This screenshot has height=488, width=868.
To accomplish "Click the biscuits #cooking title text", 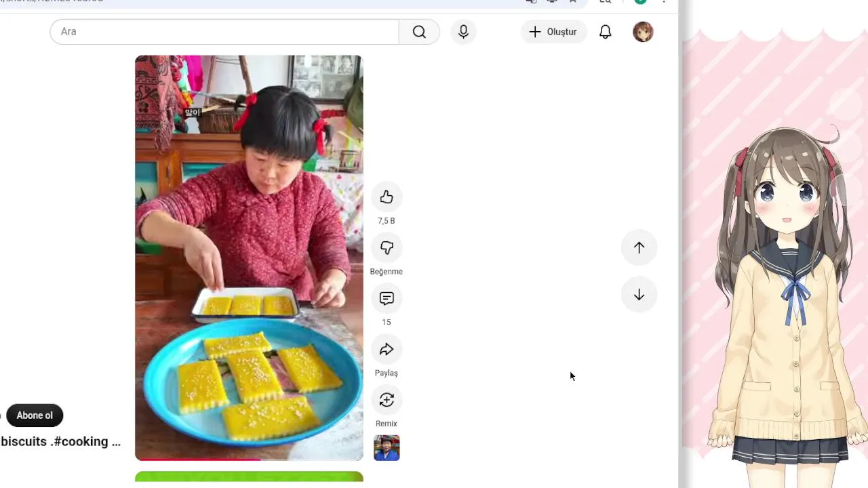I will click(61, 441).
